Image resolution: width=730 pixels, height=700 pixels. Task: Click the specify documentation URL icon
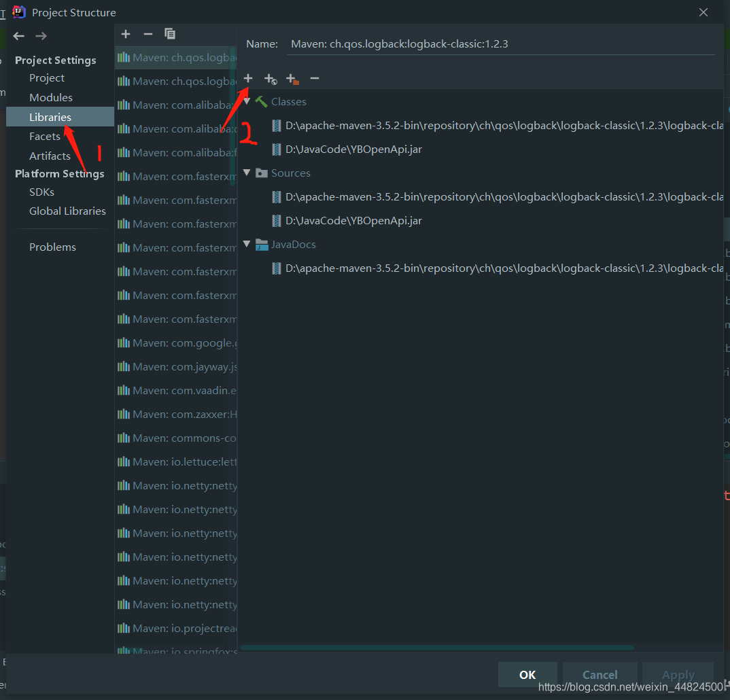pyautogui.click(x=271, y=79)
